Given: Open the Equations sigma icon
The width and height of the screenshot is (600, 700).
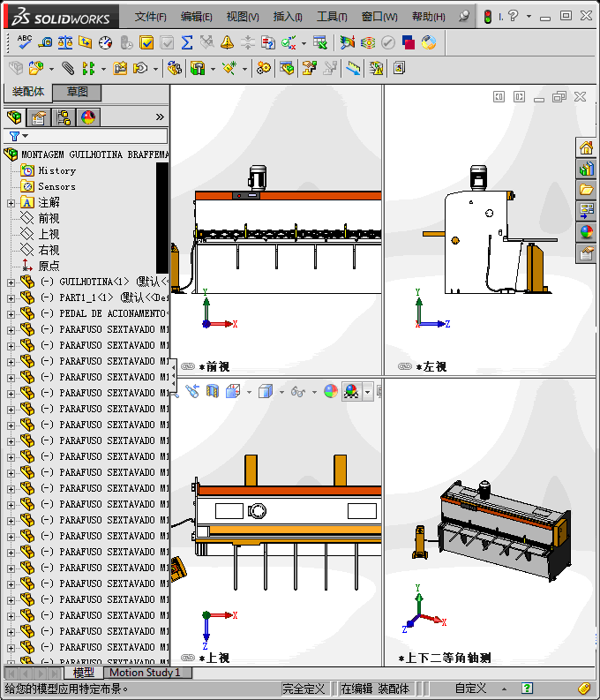Looking at the screenshot, I should [187, 42].
